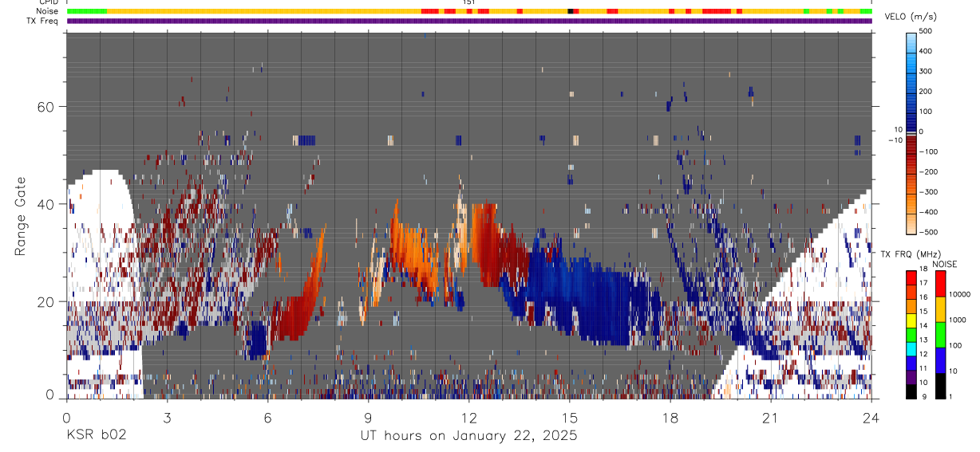Select the 14 tick on TX FRQ legend
This screenshot has width=980, height=452.
[x=923, y=326]
